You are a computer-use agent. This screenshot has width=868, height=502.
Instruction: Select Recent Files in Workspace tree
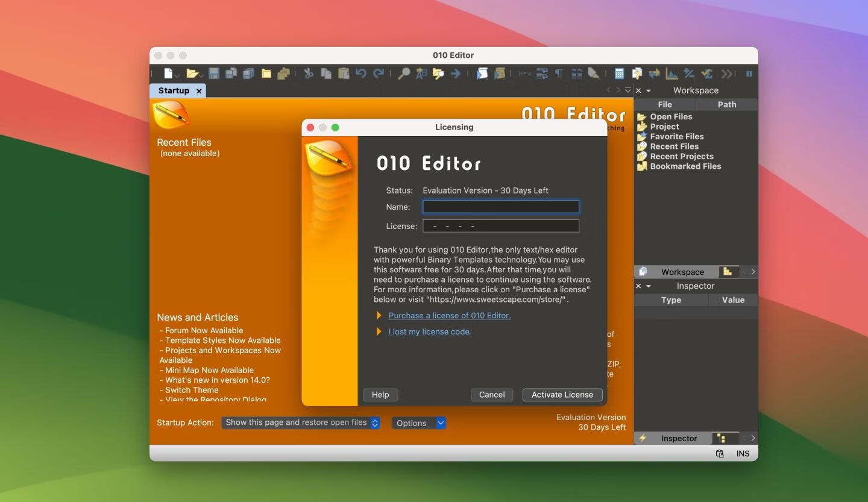click(x=674, y=146)
